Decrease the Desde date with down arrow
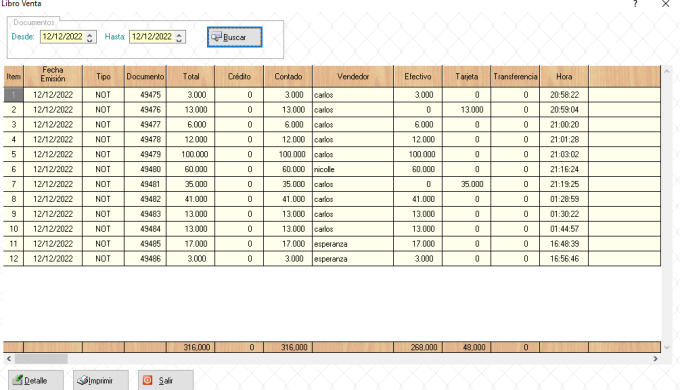 pos(90,40)
